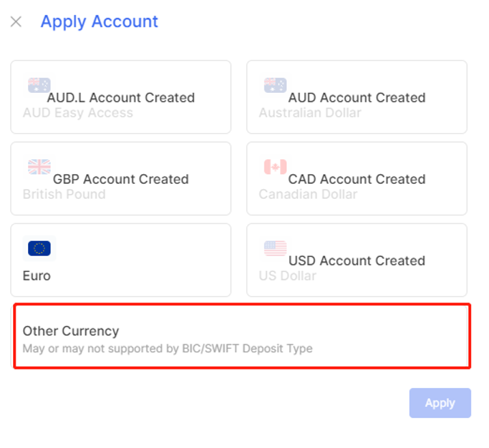Click the Apply Account heading

coord(100,22)
